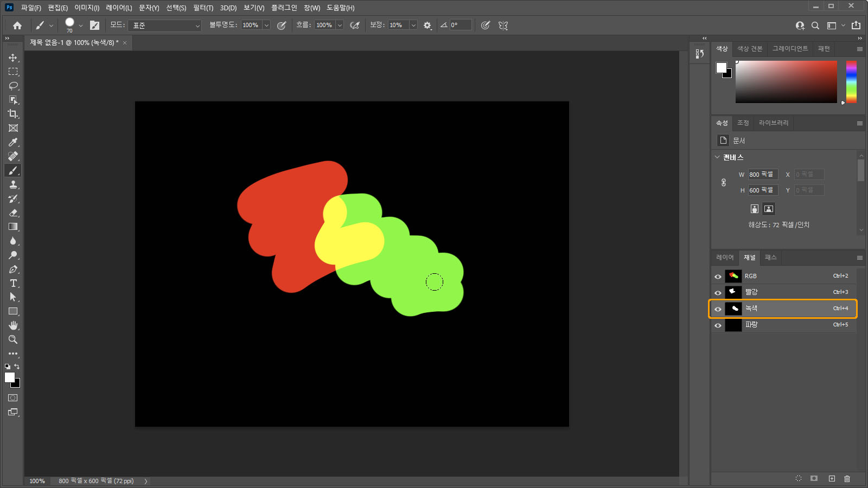Collapse the 캔버스 section
868x488 pixels.
click(x=717, y=157)
